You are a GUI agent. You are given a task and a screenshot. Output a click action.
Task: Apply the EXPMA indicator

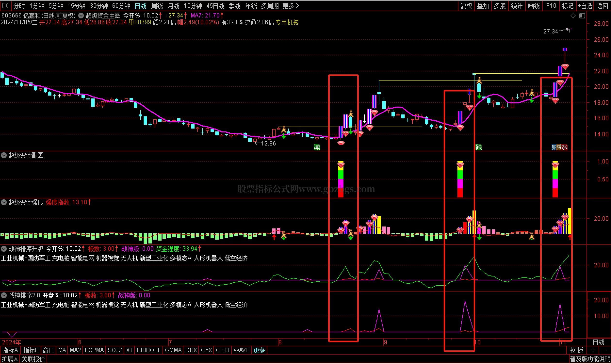pos(94,350)
